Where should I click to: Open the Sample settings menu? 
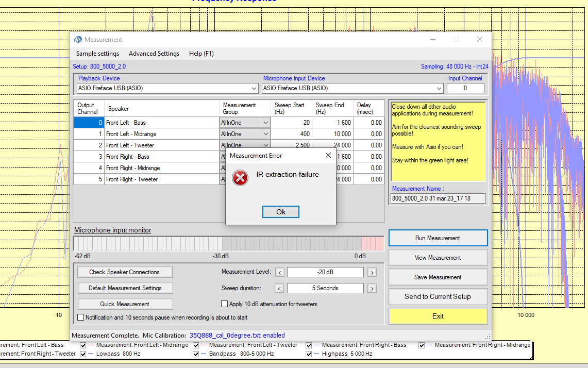click(97, 54)
